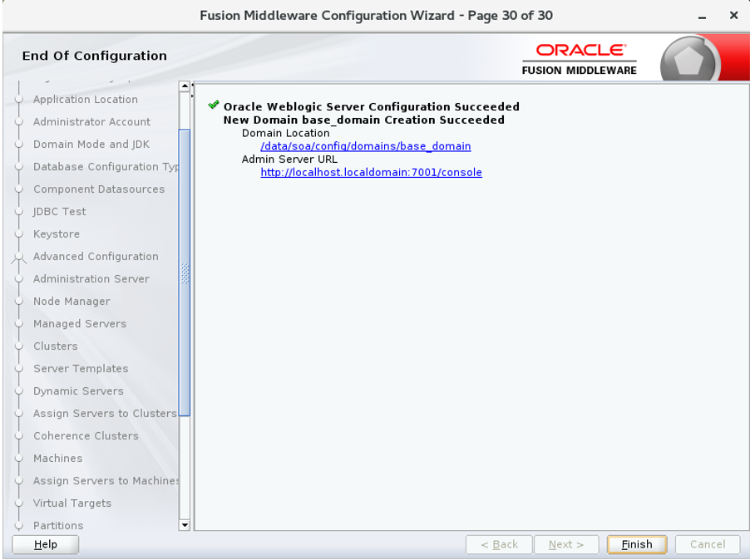Select the Coherence Clusters step
750x560 pixels.
click(x=86, y=436)
